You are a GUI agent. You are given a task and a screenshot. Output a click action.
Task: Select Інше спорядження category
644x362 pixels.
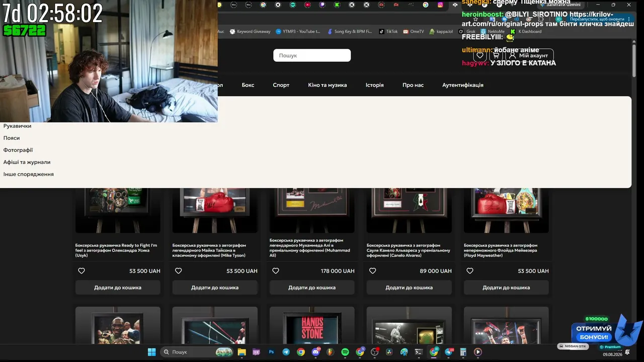pyautogui.click(x=29, y=174)
